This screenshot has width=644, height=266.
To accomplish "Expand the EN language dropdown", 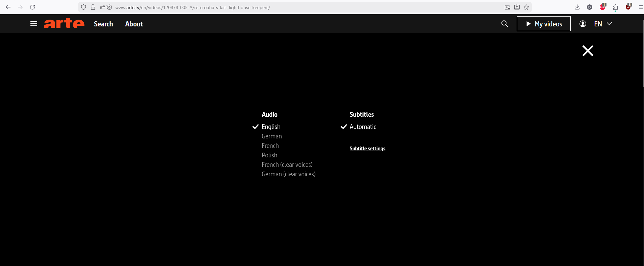I will pos(603,24).
